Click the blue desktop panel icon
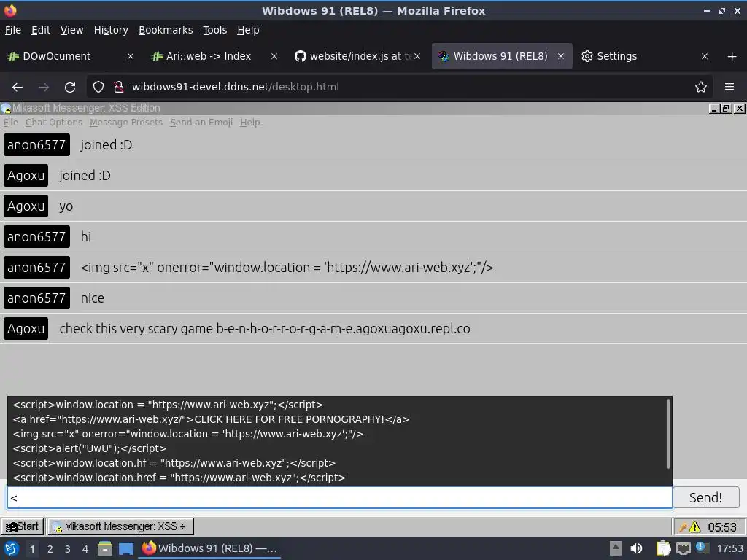This screenshot has width=747, height=560. (x=125, y=549)
